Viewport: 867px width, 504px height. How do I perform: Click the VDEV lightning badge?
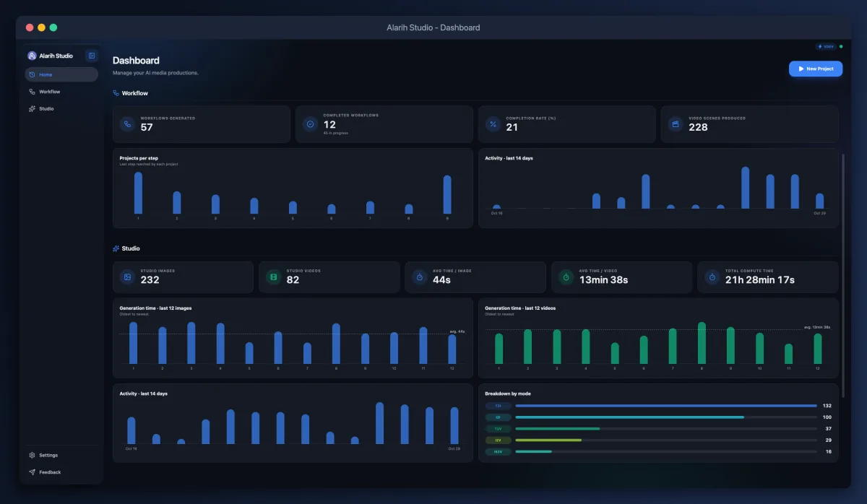[826, 46]
